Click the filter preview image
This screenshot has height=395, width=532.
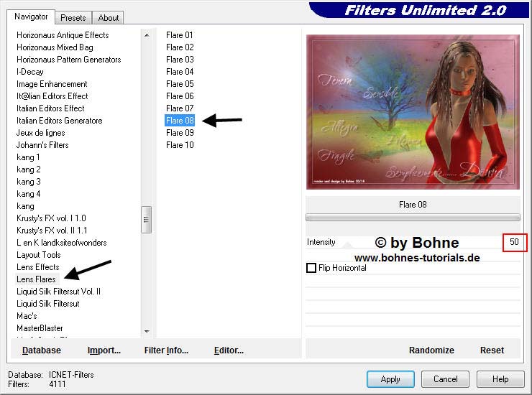pos(413,113)
